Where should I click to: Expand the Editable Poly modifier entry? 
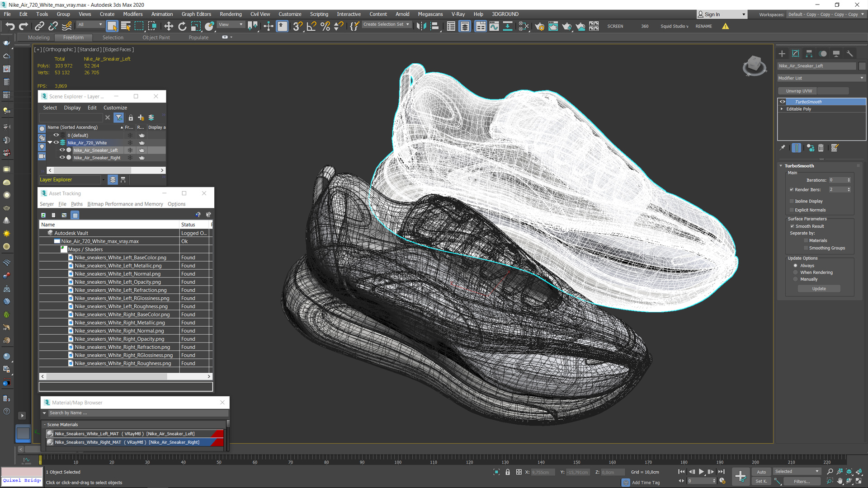[x=782, y=109]
